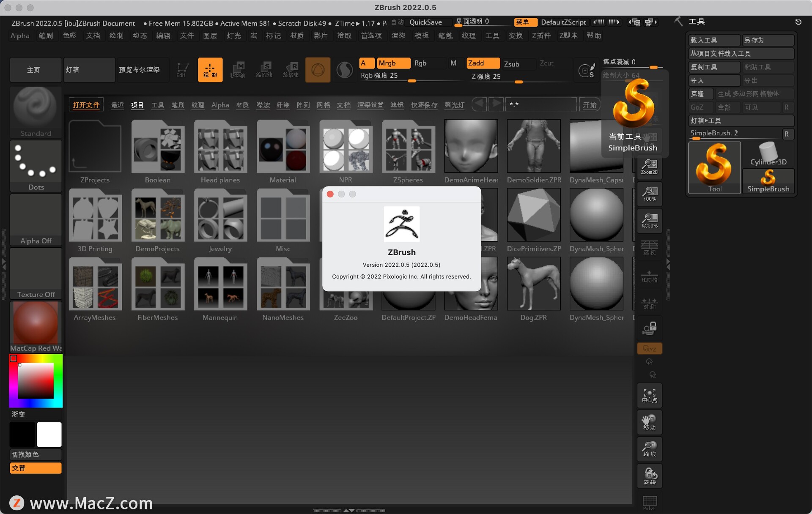Toggle the Zadd button
812x514 pixels.
pos(483,63)
